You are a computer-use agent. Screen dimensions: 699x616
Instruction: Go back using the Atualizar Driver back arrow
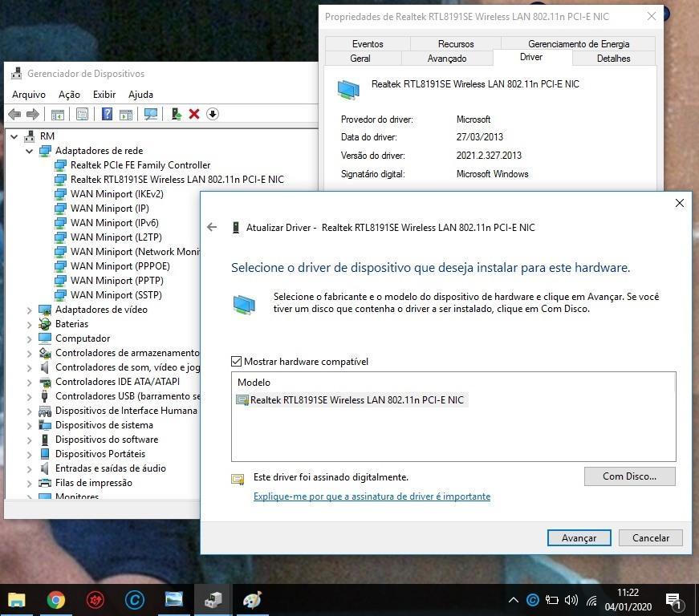[x=212, y=227]
